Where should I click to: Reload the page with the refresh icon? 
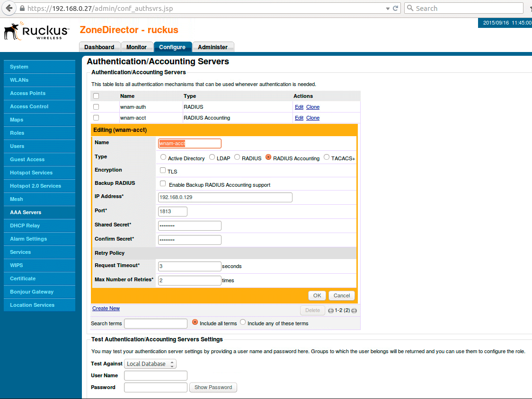pos(395,9)
